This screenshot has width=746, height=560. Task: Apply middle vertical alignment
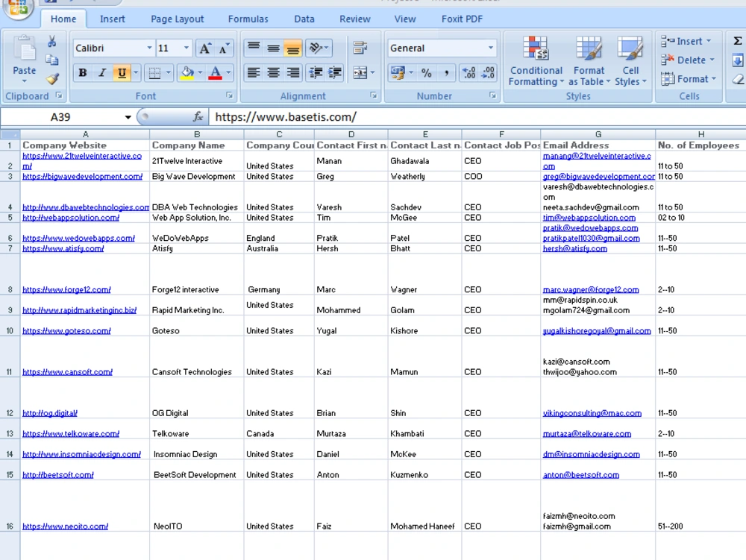tap(273, 48)
